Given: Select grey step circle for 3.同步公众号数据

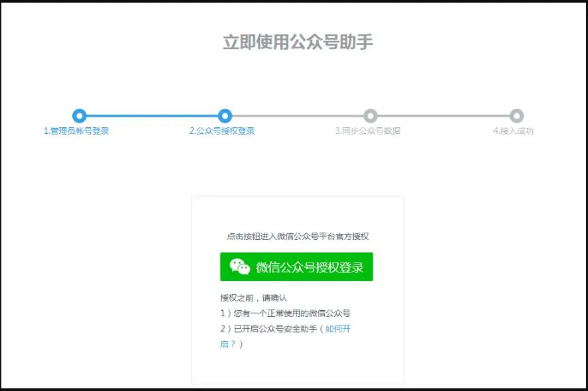Looking at the screenshot, I should tap(371, 116).
